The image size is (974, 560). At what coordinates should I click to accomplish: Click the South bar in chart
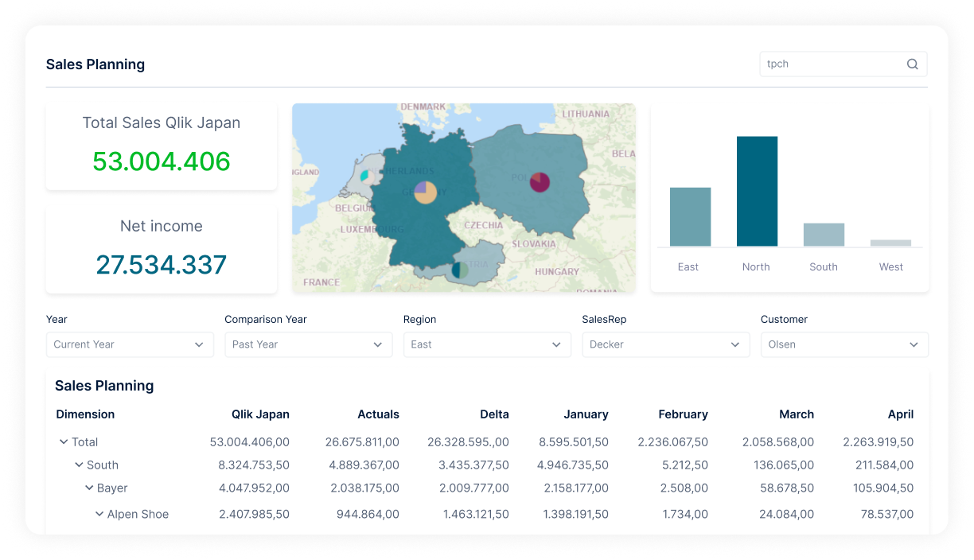tap(824, 235)
